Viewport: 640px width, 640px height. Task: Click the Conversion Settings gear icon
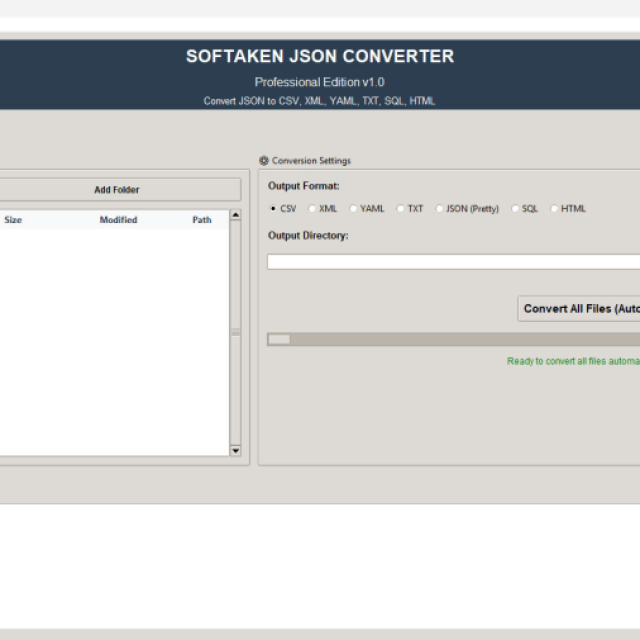tap(264, 160)
